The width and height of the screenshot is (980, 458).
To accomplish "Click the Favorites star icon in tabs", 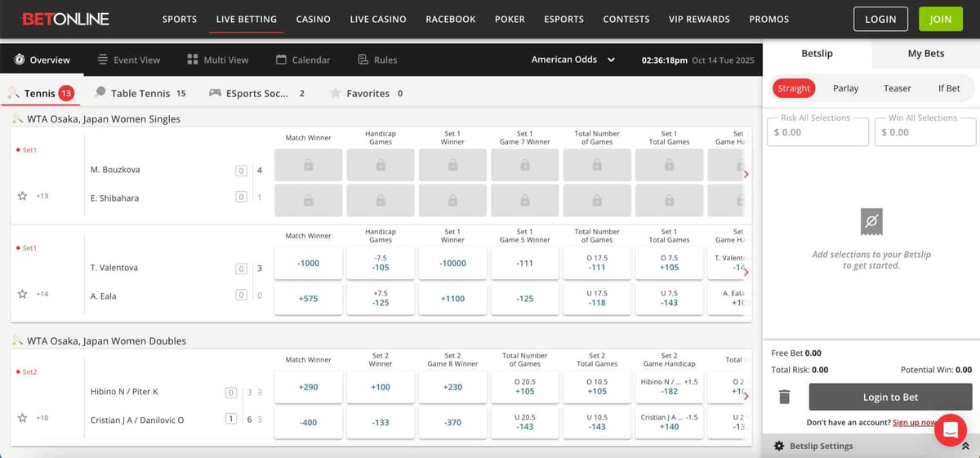I will click(x=335, y=93).
